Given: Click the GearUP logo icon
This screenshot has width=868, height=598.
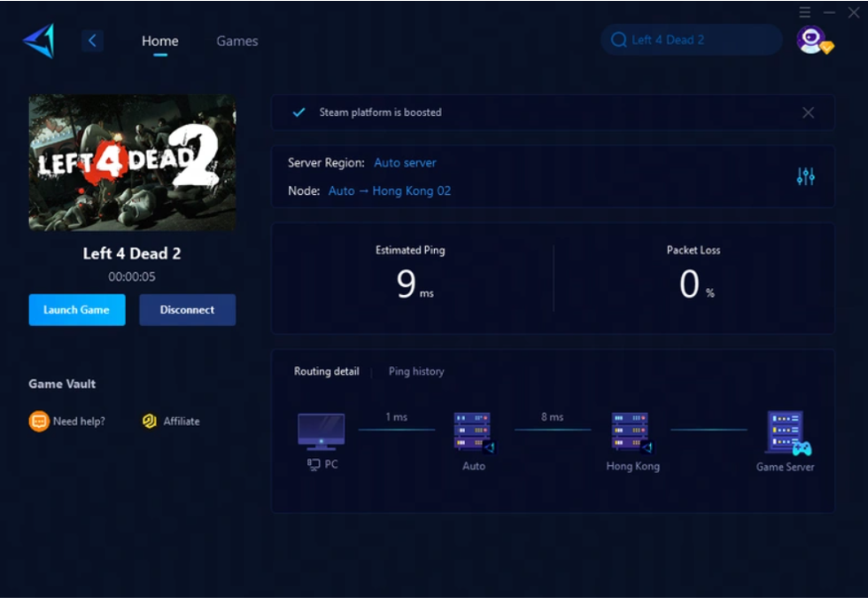Looking at the screenshot, I should 39,41.
